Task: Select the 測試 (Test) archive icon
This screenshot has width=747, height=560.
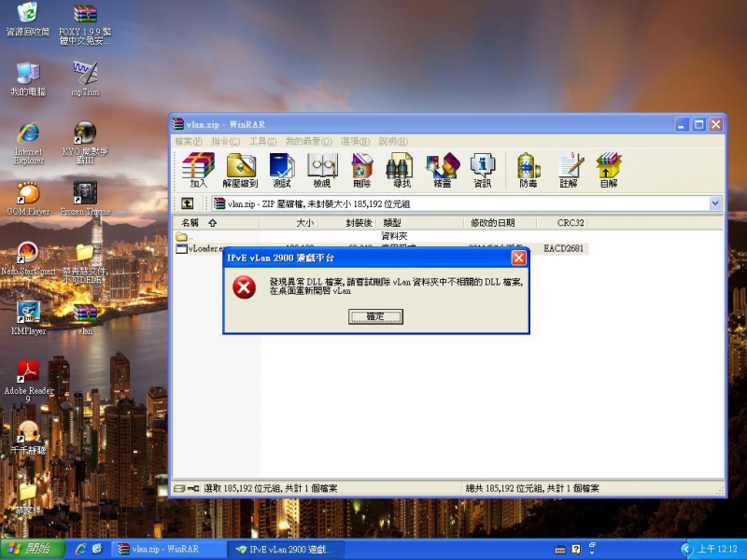Action: pos(282,168)
